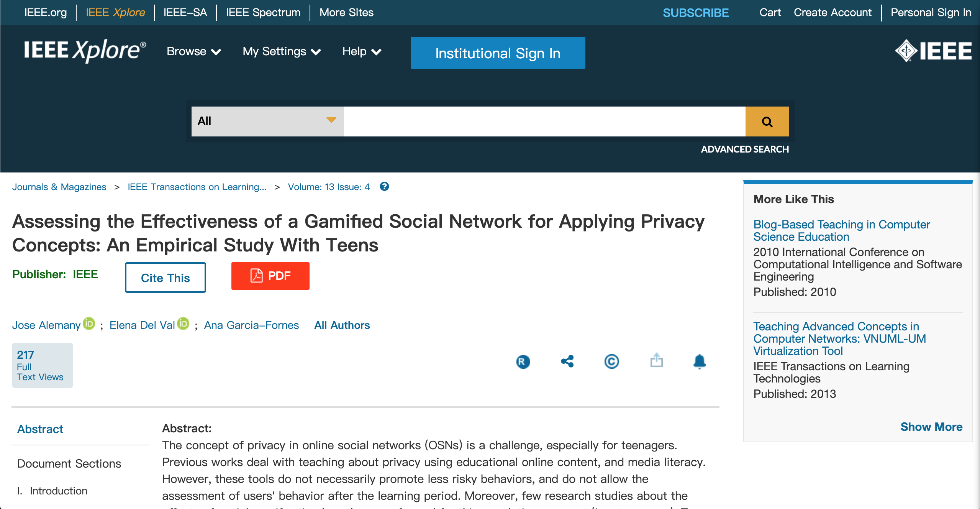Click the 217 Full Text Views box

[x=43, y=365]
